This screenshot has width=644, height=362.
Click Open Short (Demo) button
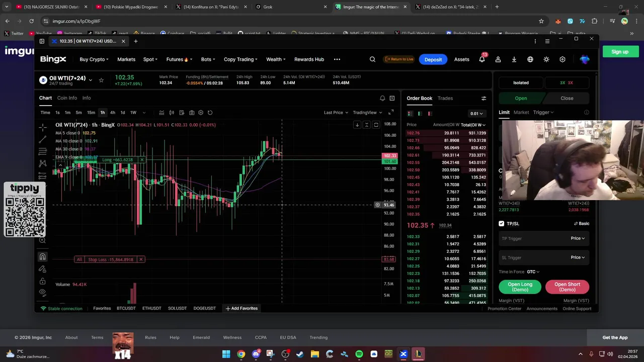click(567, 287)
